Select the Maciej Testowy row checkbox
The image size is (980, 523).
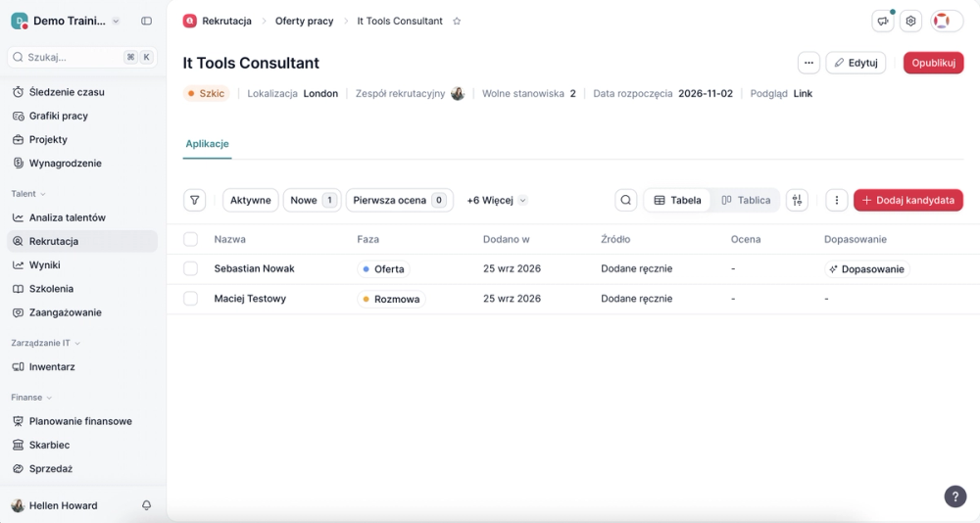[x=191, y=299]
